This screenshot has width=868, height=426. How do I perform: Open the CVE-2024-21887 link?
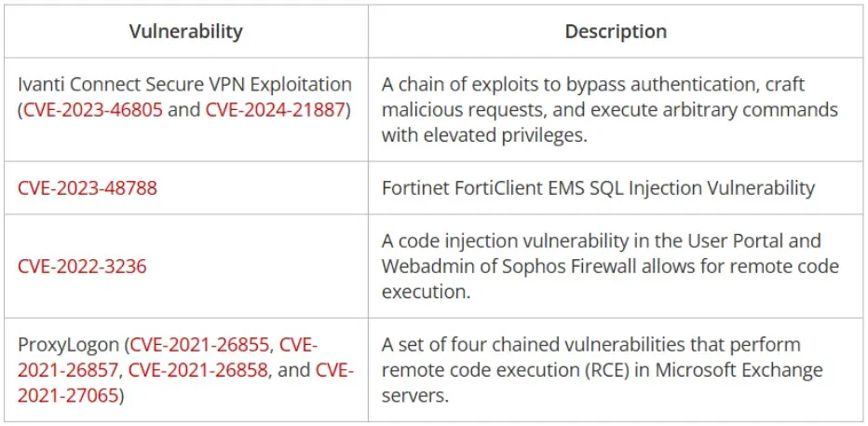276,109
